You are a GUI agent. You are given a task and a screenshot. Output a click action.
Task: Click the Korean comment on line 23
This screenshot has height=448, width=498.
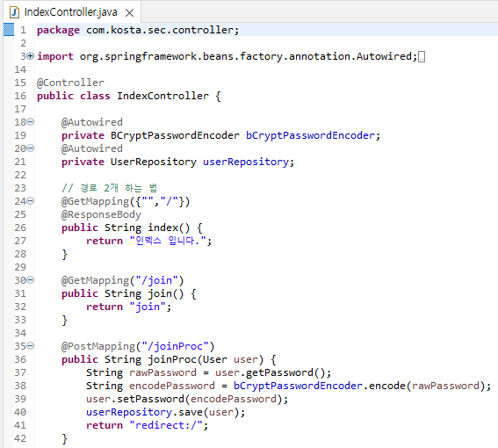tap(110, 188)
